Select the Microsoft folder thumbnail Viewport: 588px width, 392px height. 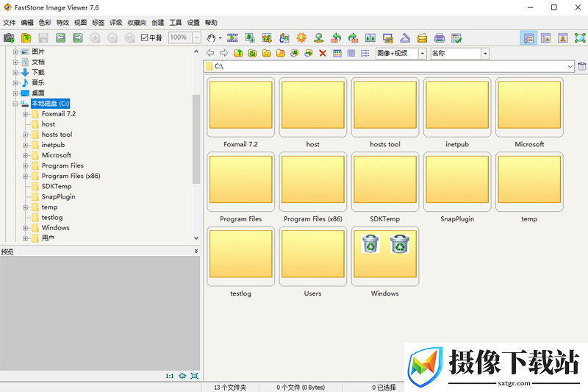pos(529,107)
